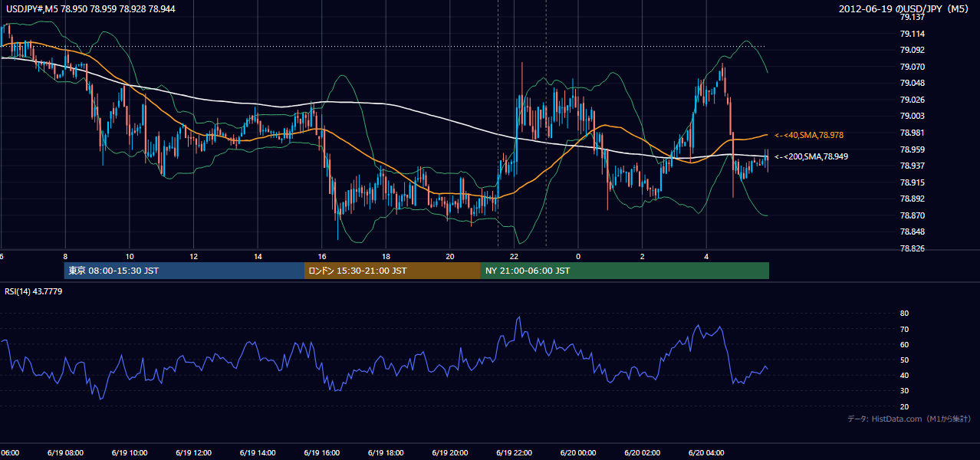Click price axis label 79.070

coord(912,67)
